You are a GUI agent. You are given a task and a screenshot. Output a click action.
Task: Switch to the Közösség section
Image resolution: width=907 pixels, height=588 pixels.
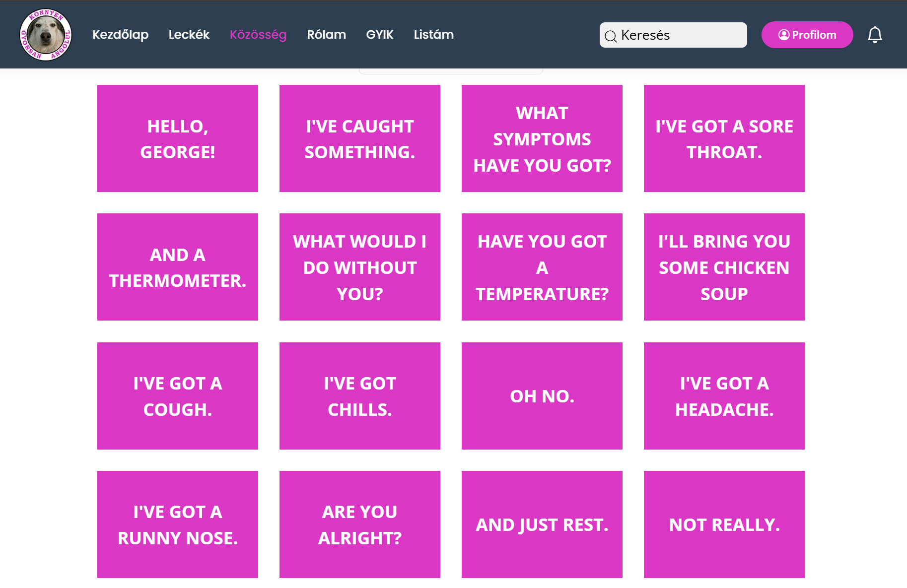coord(258,35)
